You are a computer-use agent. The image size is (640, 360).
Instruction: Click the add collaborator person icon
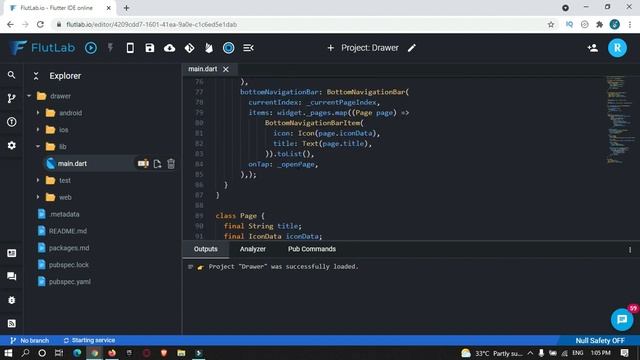pos(593,48)
